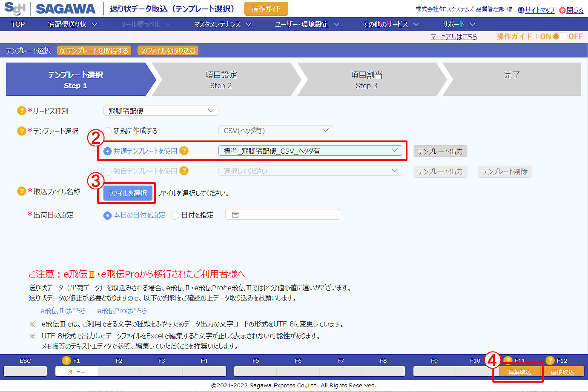This screenshot has height=392, width=588.
Task: Expand the 宅配便送り状 menu
Action: click(72, 24)
